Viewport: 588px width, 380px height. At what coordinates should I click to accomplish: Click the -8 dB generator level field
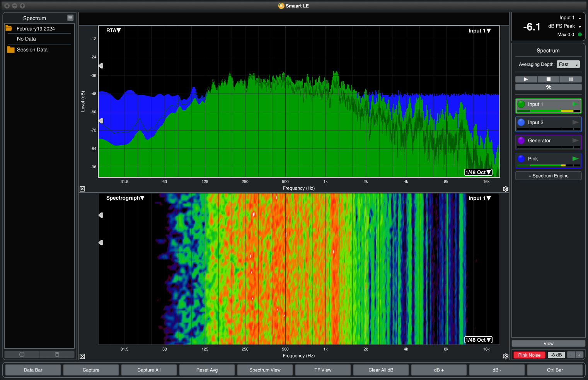pos(556,355)
